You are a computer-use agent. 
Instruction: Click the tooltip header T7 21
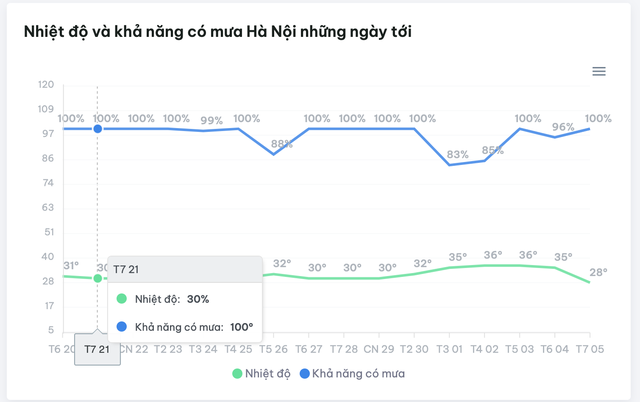185,269
